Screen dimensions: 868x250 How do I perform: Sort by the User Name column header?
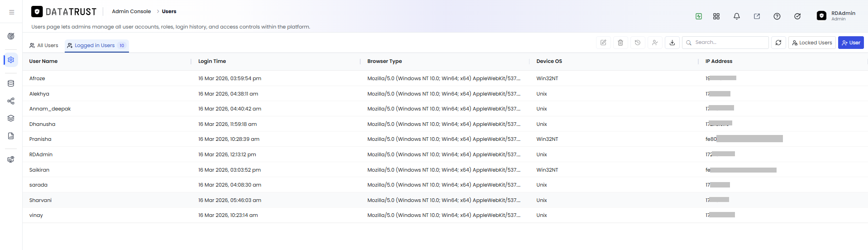click(43, 61)
